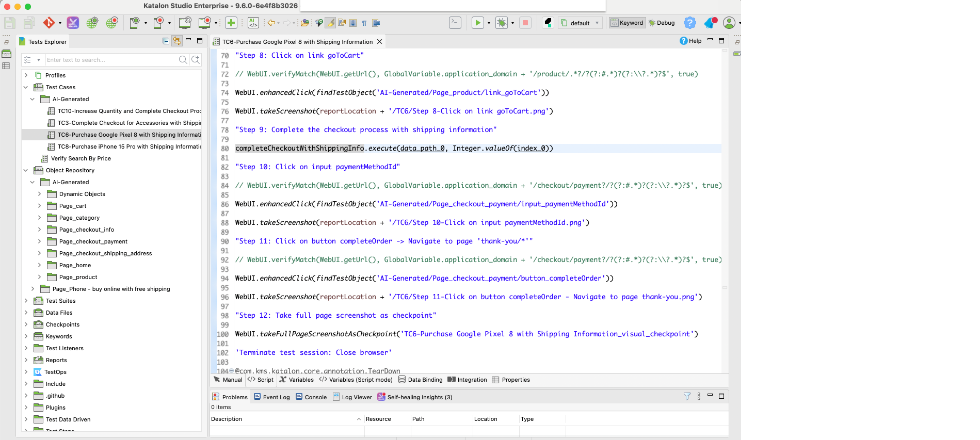Viewport: 980px width, 440px height.
Task: Open Self-healing Insights tab
Action: (415, 397)
